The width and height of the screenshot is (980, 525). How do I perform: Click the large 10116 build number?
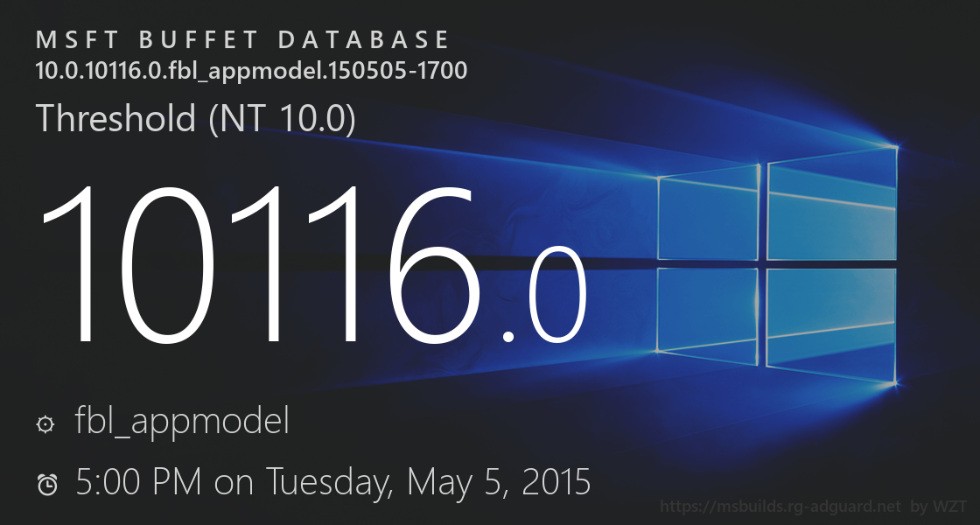(x=258, y=262)
